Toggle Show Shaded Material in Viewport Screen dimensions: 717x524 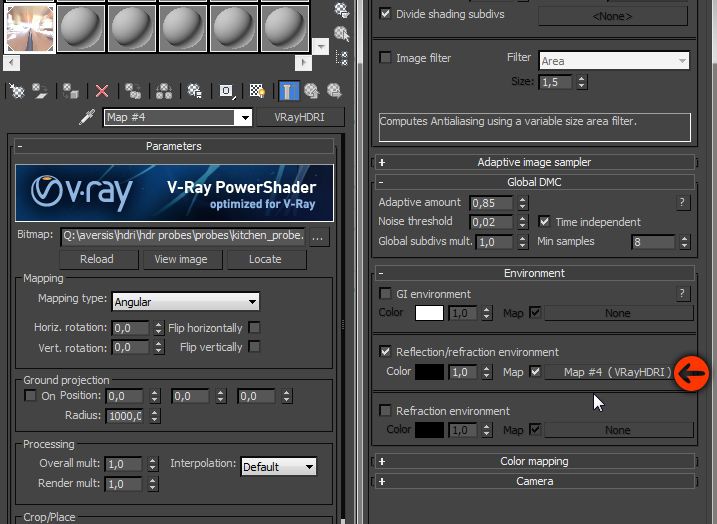pyautogui.click(x=257, y=91)
